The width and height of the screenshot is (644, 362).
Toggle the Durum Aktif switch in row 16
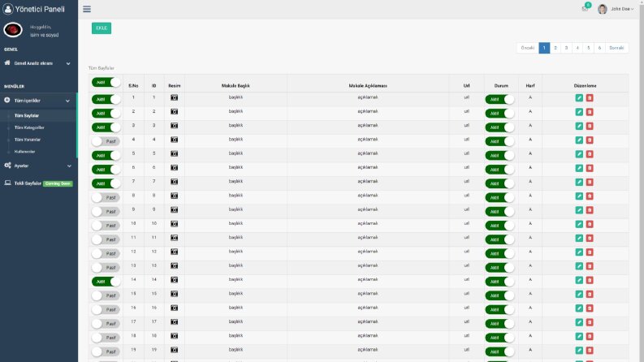pyautogui.click(x=499, y=310)
